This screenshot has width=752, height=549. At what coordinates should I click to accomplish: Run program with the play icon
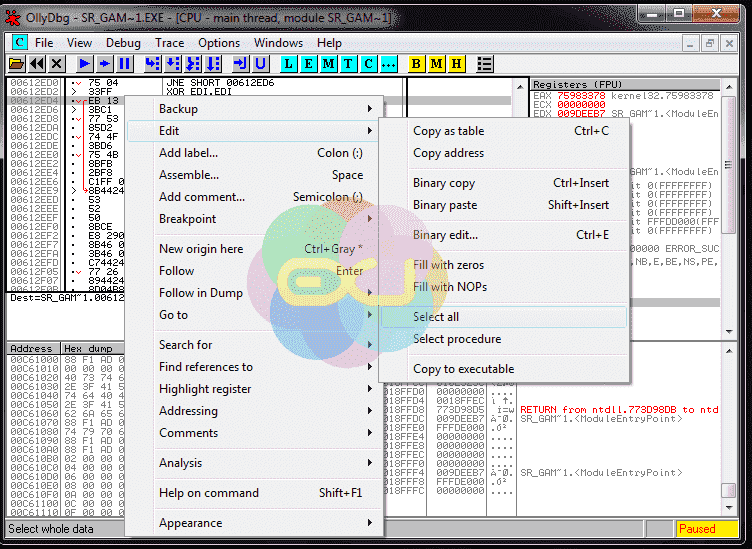click(84, 63)
